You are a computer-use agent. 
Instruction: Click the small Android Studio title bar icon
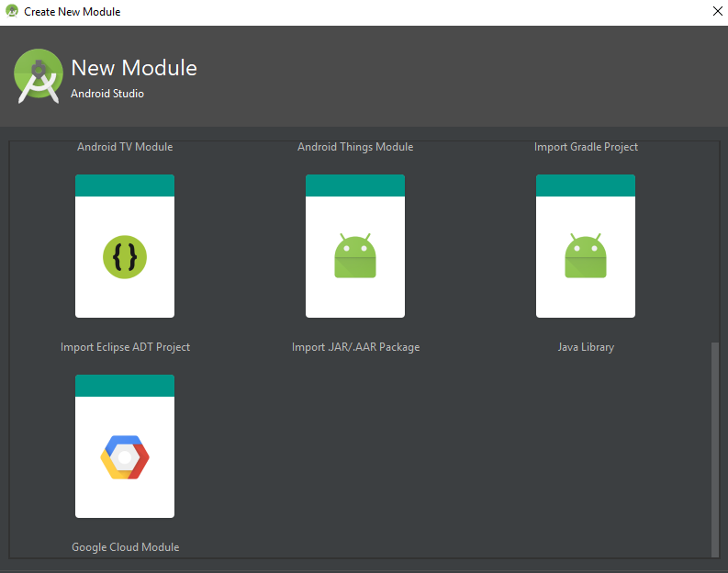12,12
